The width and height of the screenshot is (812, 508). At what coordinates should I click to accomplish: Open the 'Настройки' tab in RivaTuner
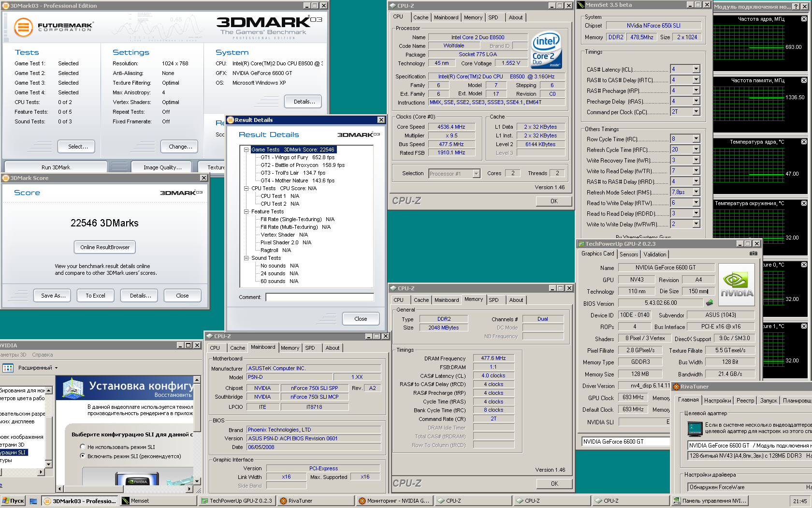tap(717, 401)
